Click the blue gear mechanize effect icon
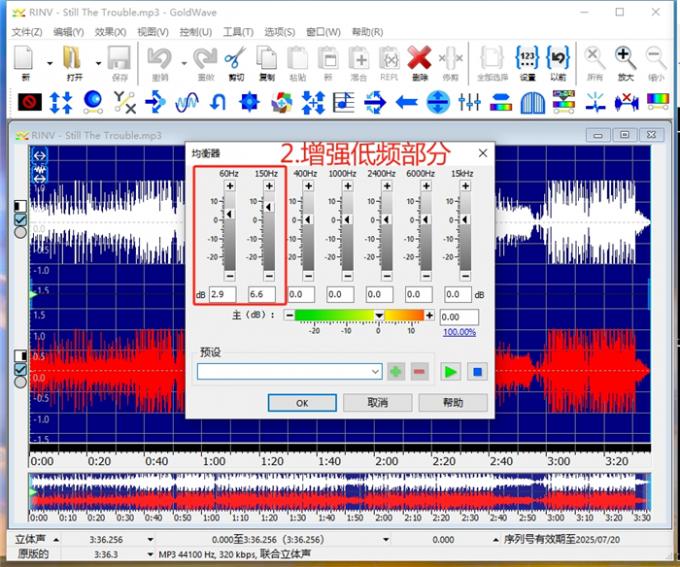680x567 pixels. (249, 102)
